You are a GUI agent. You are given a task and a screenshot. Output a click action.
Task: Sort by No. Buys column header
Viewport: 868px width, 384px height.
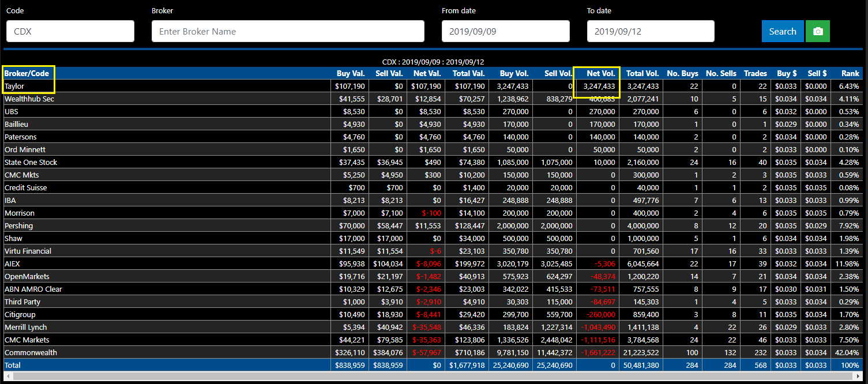[x=683, y=73]
